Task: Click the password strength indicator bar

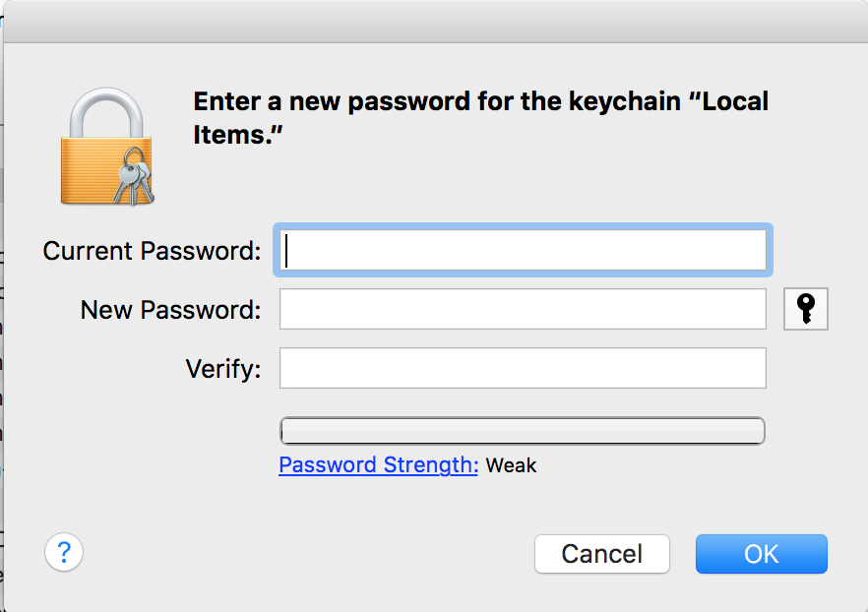Action: point(523,431)
